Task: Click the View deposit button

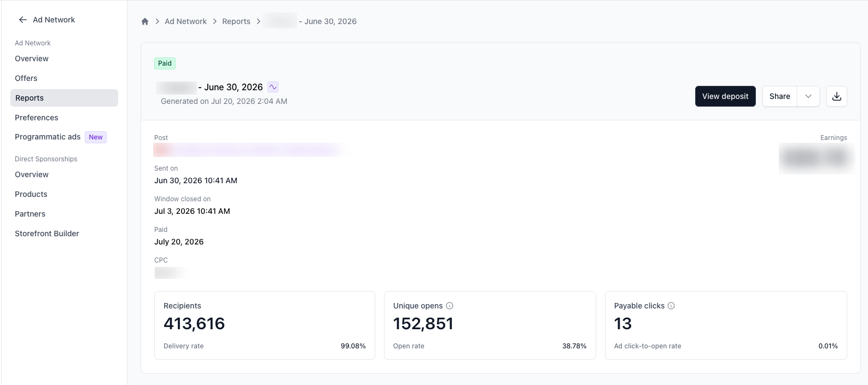Action: [x=725, y=96]
